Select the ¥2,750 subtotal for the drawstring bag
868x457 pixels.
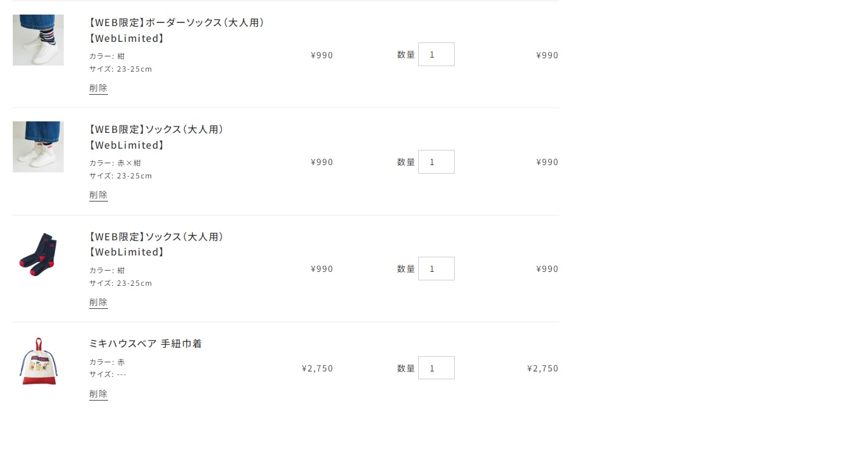coord(543,368)
